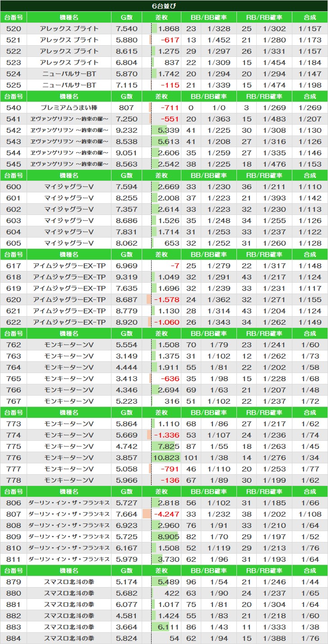Click マイジャグラーV name in row 602

pyautogui.click(x=69, y=209)
